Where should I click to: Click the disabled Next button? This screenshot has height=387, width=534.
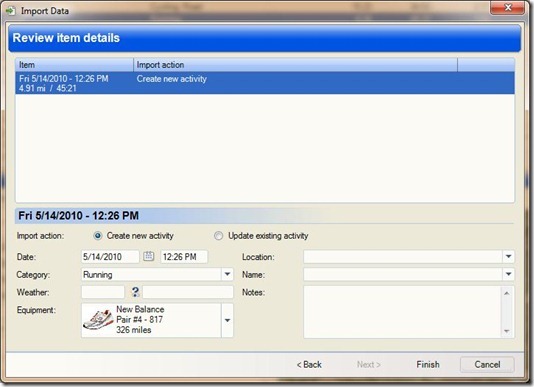click(x=368, y=365)
